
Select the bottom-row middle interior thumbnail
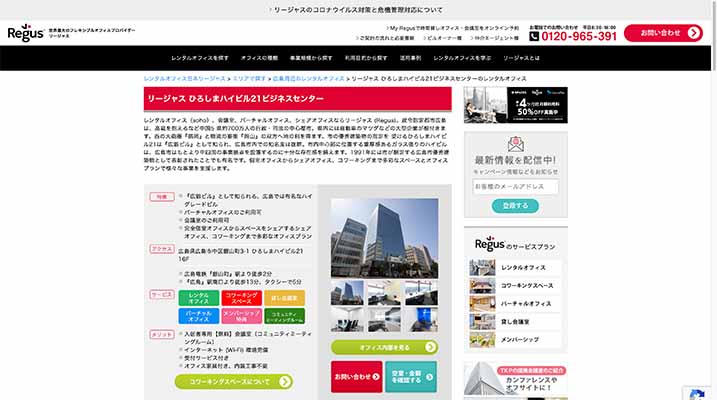click(385, 320)
